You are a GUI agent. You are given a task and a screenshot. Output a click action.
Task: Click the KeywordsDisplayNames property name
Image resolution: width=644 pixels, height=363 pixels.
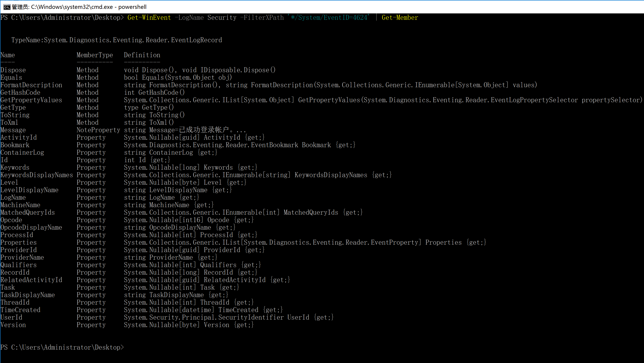click(x=37, y=175)
